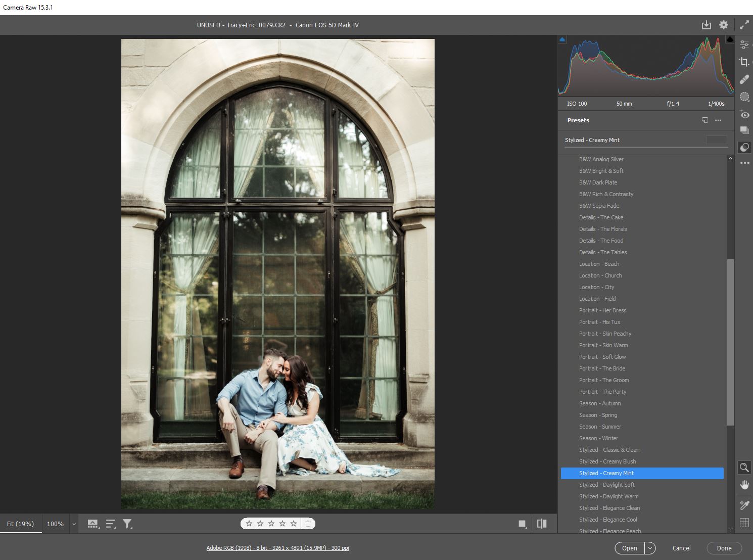The height and width of the screenshot is (560, 753).
Task: Open the Masking tool
Action: [x=744, y=97]
